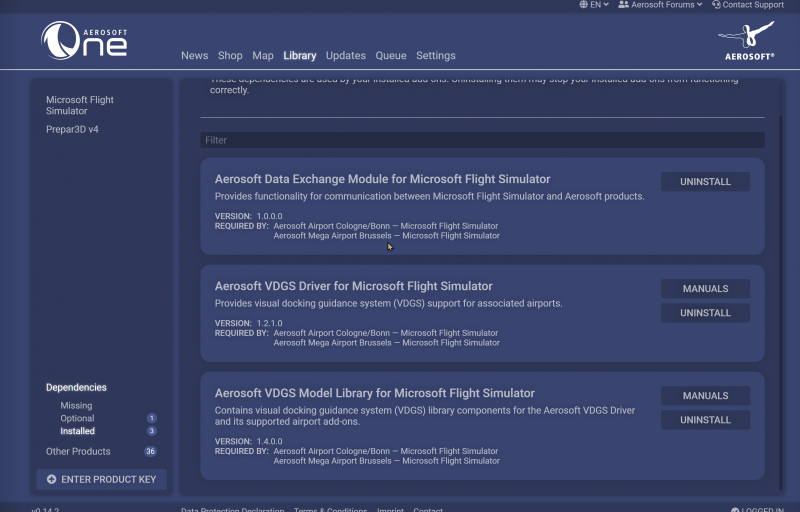Select Microsoft Flight Simulator in sidebar
Viewport: 800px width, 512px height.
tap(80, 105)
